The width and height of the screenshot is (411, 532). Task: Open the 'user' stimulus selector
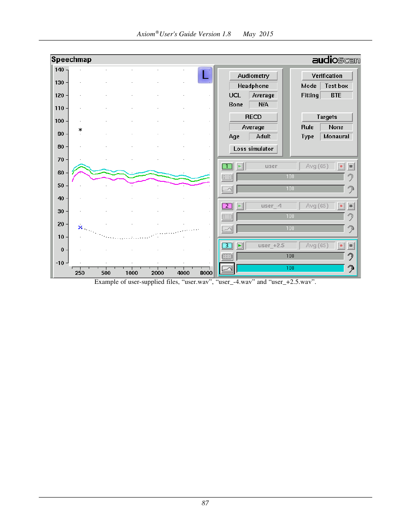[271, 166]
